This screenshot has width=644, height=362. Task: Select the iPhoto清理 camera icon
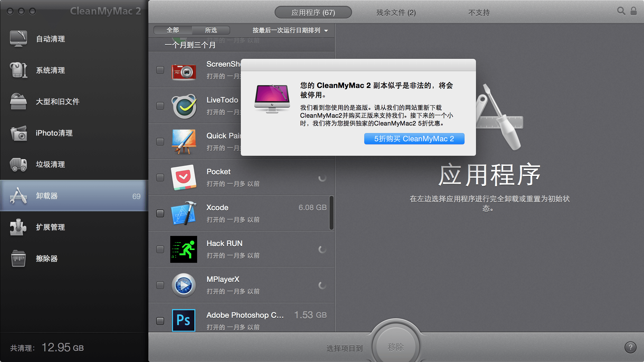(18, 133)
